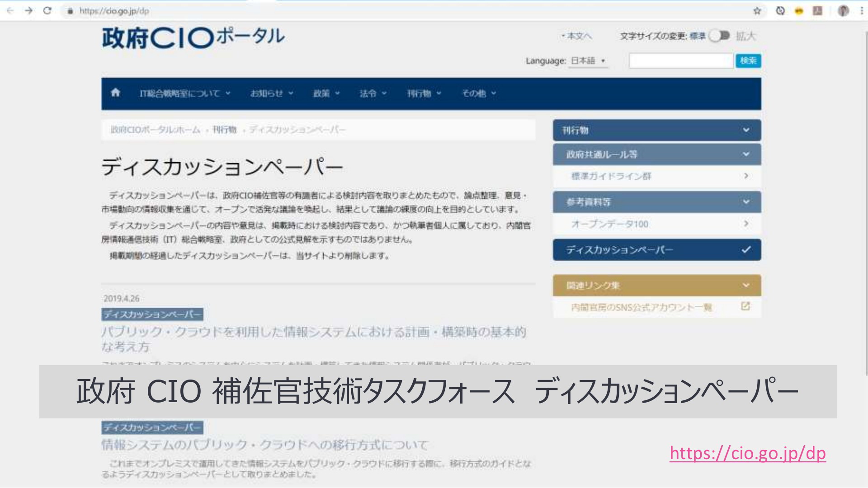
Task: Open article 情報システムのパブリック・クラウドへの移行方式について
Action: pyautogui.click(x=264, y=445)
